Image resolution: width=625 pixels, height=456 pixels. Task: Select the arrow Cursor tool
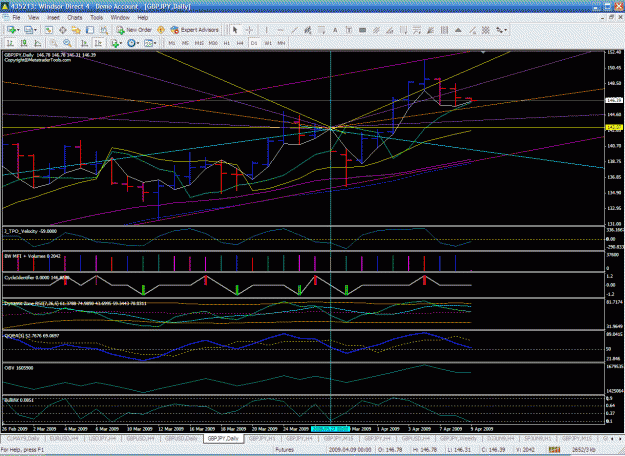235,30
